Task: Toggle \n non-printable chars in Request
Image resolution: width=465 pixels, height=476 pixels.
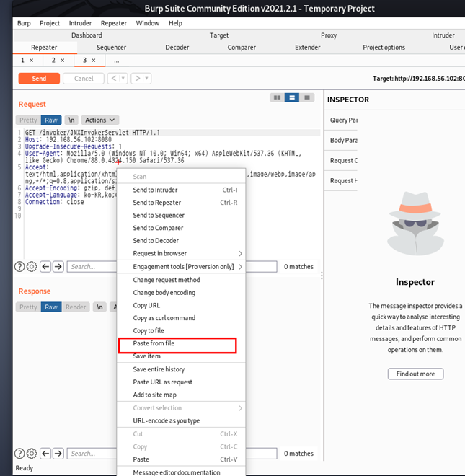Action: click(x=71, y=120)
